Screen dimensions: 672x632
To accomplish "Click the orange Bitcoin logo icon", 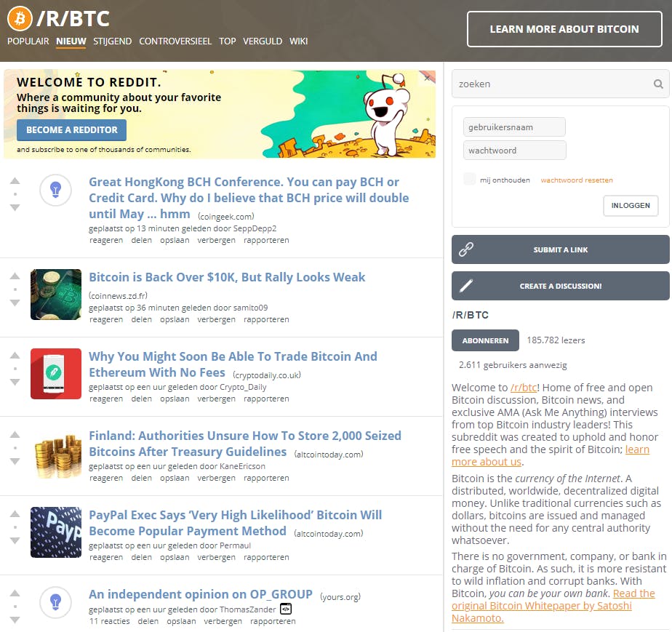I will [x=20, y=19].
